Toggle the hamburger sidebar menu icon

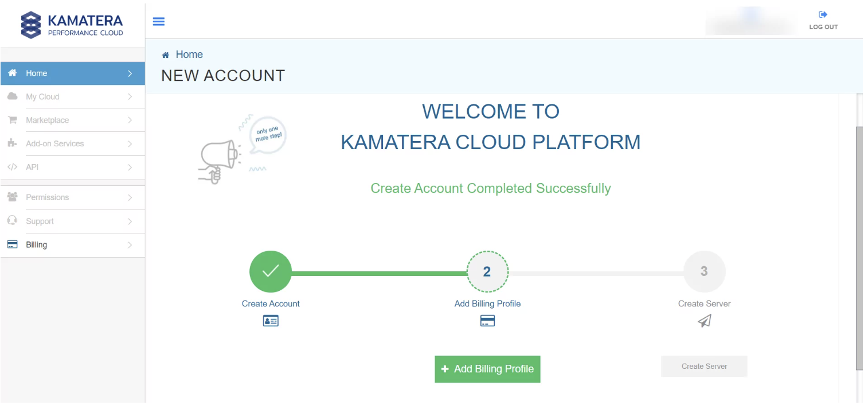pyautogui.click(x=159, y=21)
